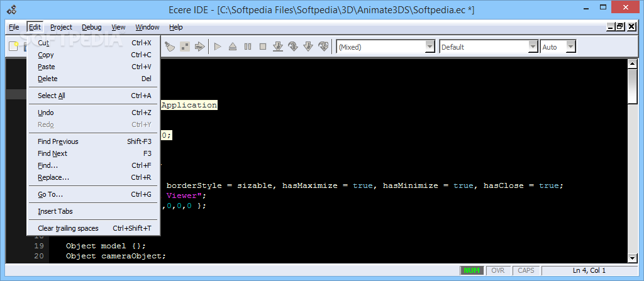The width and height of the screenshot is (644, 281).
Task: Open the Debug menu
Action: click(x=92, y=27)
